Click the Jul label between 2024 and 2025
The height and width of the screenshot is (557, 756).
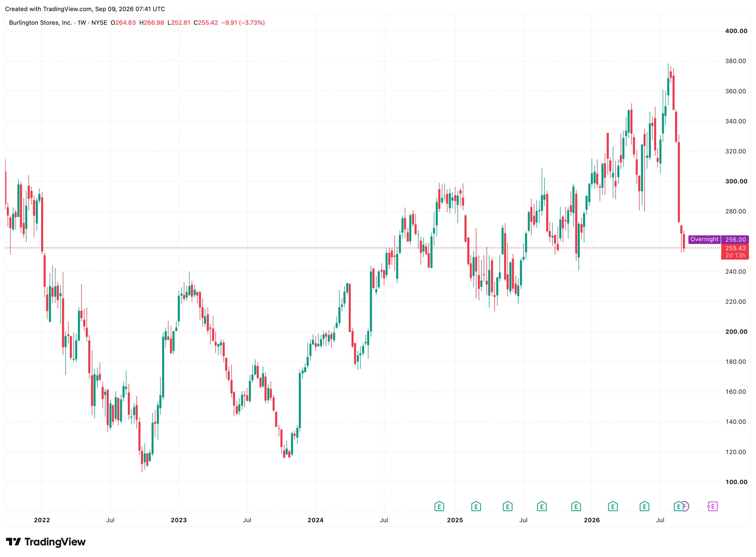click(384, 520)
